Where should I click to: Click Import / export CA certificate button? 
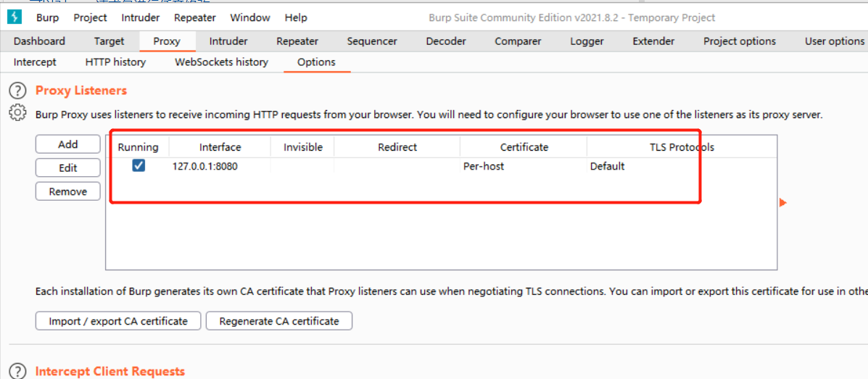tap(118, 321)
